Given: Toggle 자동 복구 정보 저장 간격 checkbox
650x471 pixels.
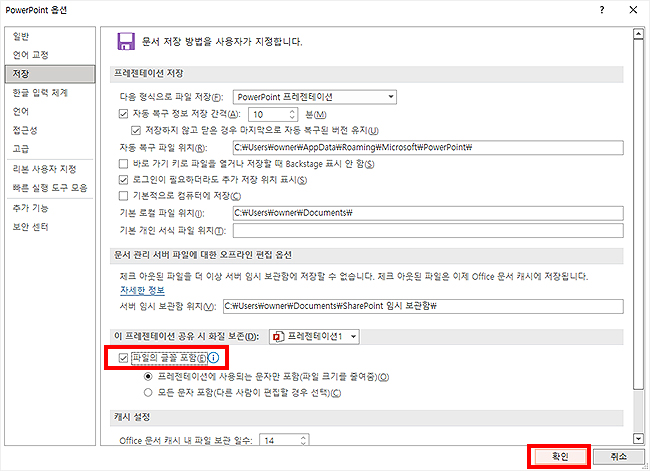Looking at the screenshot, I should [123, 114].
